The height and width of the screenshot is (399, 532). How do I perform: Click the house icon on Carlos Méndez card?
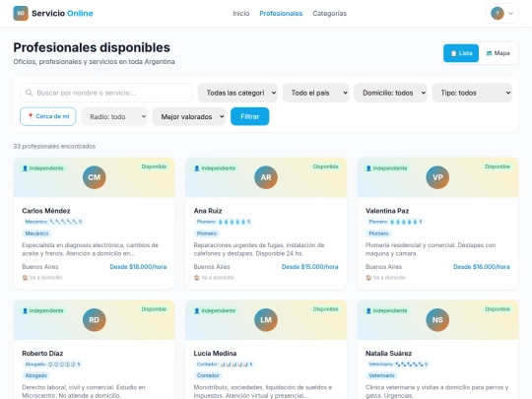coord(25,278)
